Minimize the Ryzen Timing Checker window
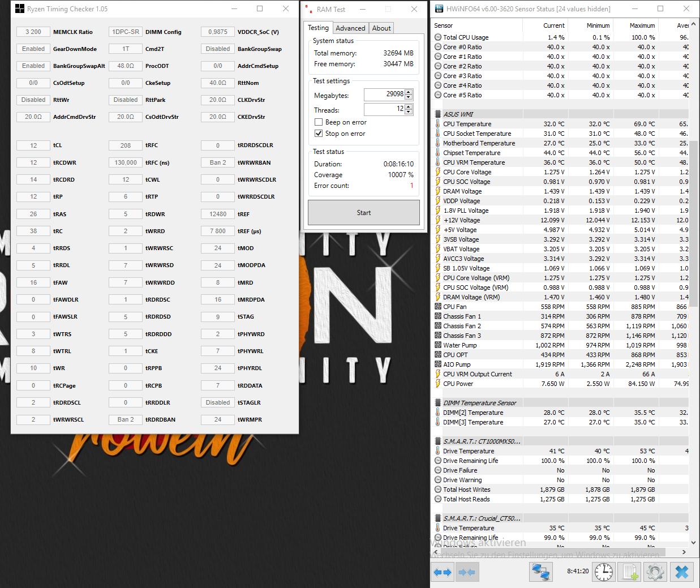Viewport: 700px width, 588px height. [x=234, y=8]
